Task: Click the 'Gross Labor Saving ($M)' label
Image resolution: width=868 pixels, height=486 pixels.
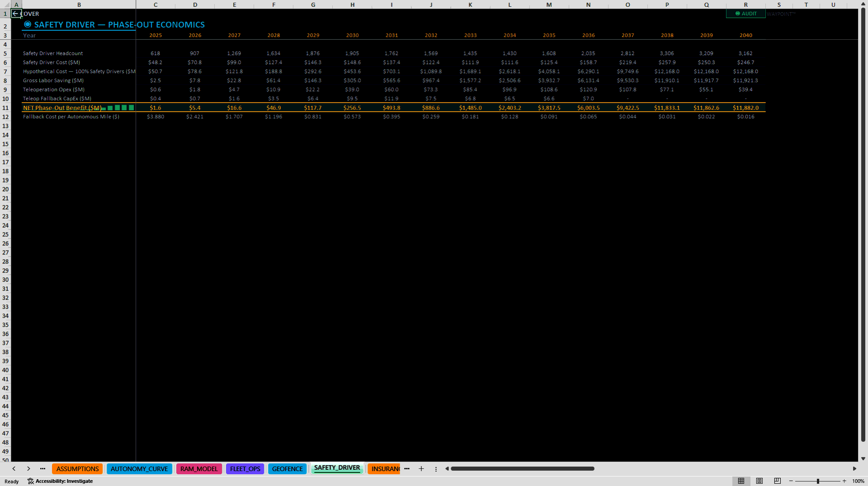Action: click(53, 80)
